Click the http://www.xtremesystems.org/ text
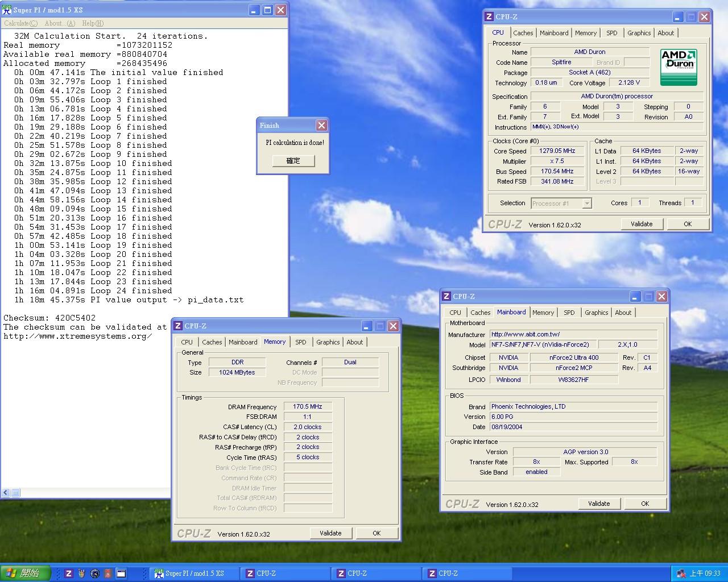728x582 pixels. pyautogui.click(x=78, y=336)
